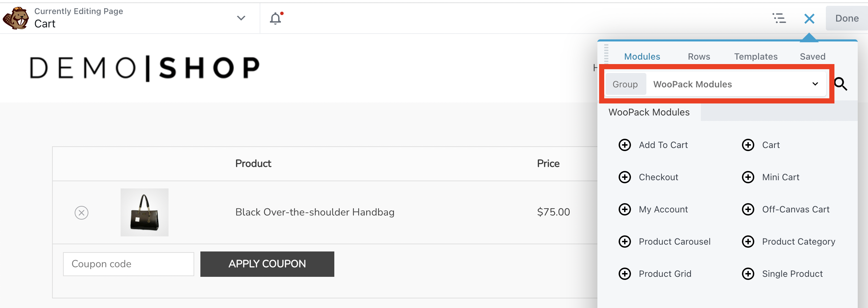
Task: Click the Done button
Action: click(x=846, y=18)
